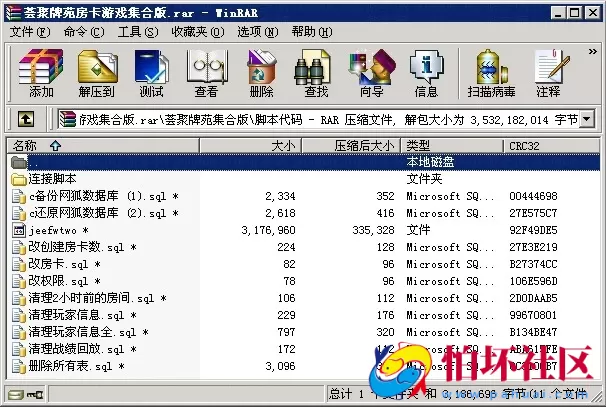This screenshot has height=407, width=606.
Task: Select the parent folder '..' icon row
Action: pyautogui.click(x=19, y=162)
